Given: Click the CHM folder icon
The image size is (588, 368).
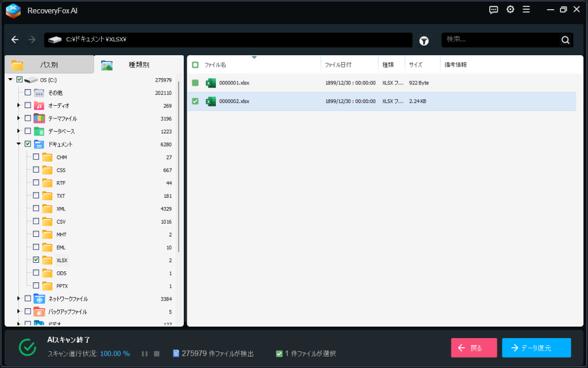Looking at the screenshot, I should tap(47, 158).
